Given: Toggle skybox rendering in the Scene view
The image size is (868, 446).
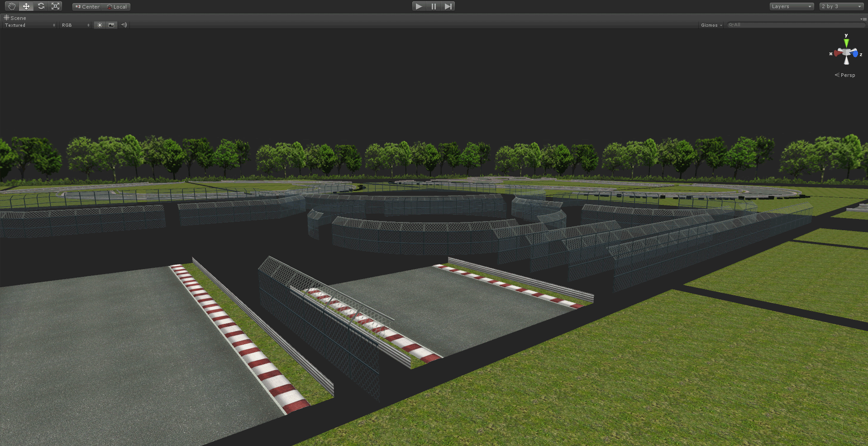Looking at the screenshot, I should click(x=111, y=25).
